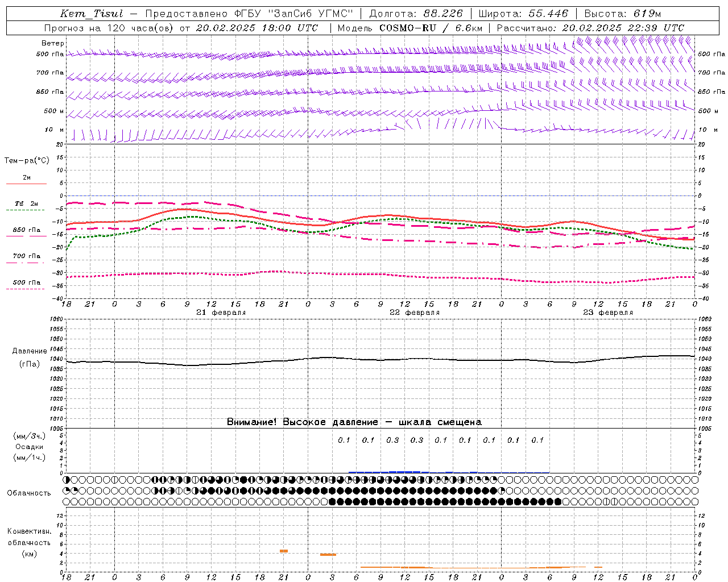Click the "Ветер" wind panel label
Screen dimensions: 728x582
click(x=53, y=43)
